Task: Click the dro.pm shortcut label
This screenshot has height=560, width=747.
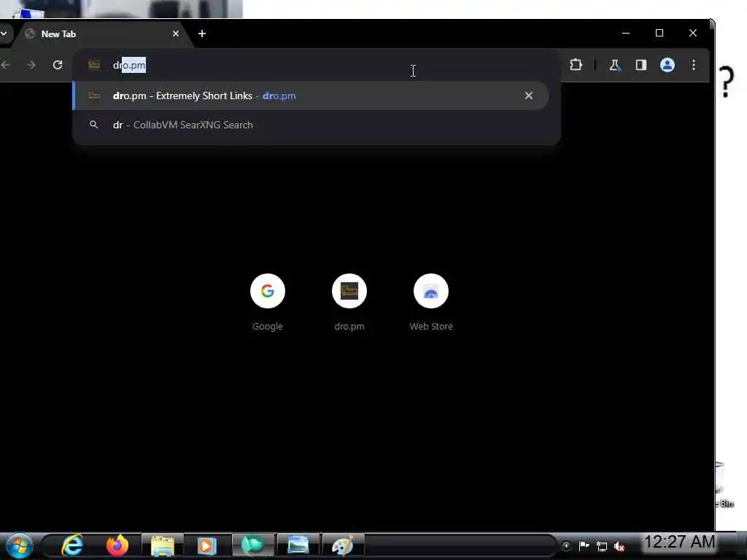Action: (x=349, y=327)
